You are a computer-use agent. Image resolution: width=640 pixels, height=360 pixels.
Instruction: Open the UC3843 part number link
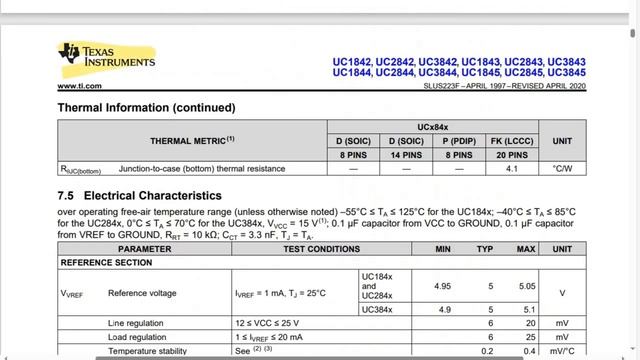coord(567,62)
